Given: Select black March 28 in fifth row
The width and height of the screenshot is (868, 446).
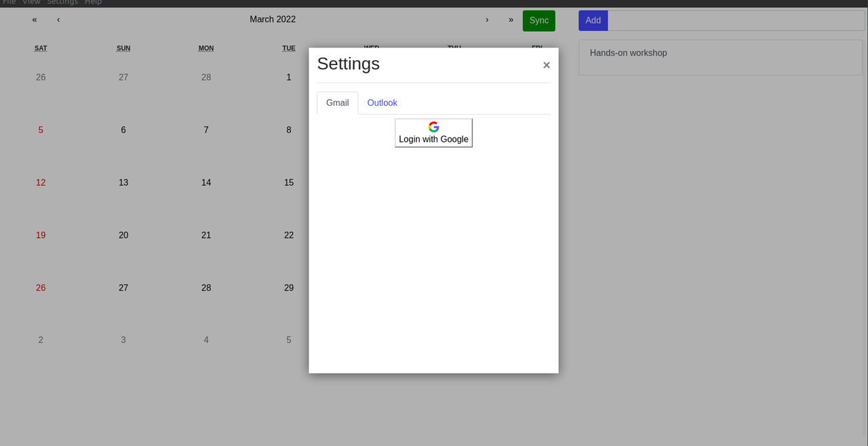Looking at the screenshot, I should pyautogui.click(x=206, y=288).
